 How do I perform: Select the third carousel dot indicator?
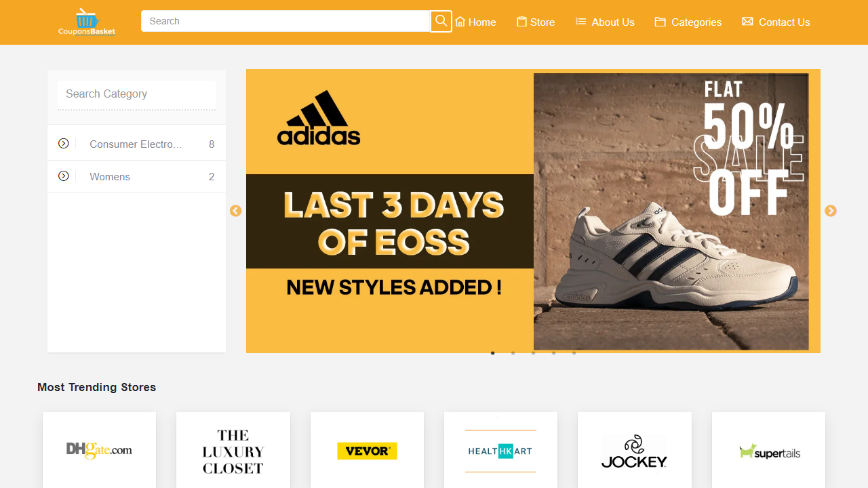click(x=533, y=352)
